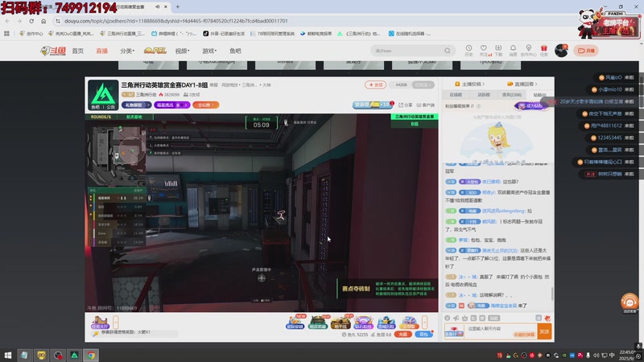The height and width of the screenshot is (362, 644).
Task: Click the red icon at the chat toolbar's right end
Action: (547, 318)
